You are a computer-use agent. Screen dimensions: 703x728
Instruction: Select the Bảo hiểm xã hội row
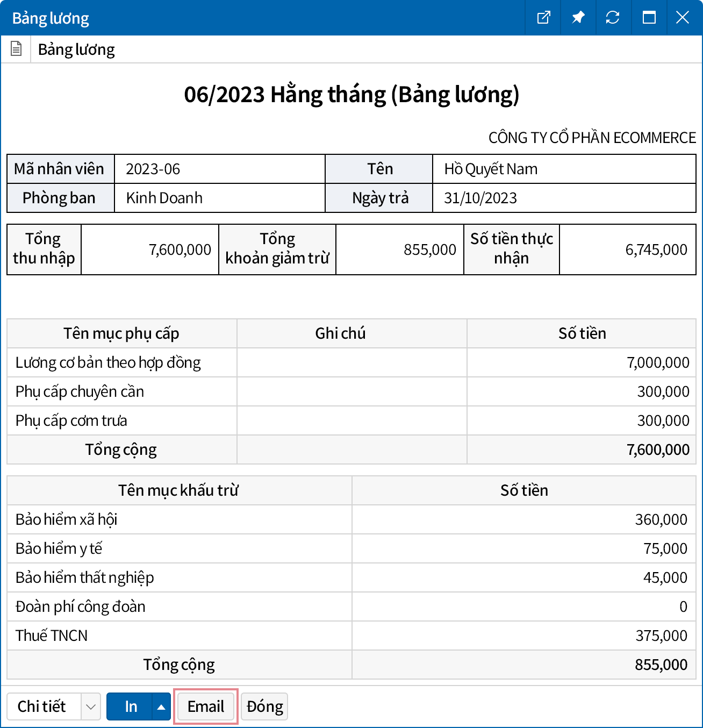coord(67,519)
